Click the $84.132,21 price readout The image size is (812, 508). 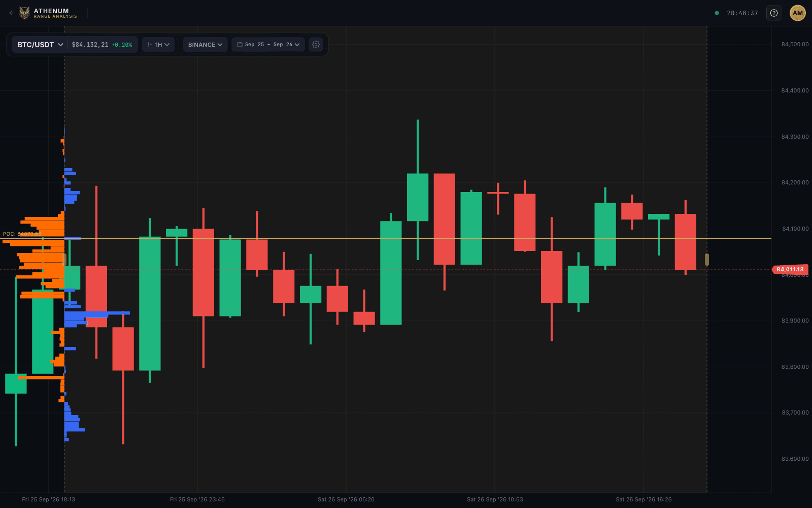pyautogui.click(x=90, y=45)
